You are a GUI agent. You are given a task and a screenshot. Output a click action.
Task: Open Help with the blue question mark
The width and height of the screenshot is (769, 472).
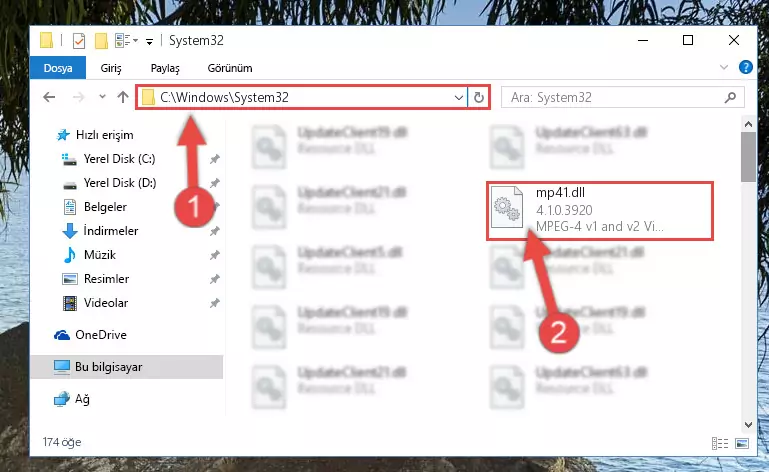pos(745,67)
